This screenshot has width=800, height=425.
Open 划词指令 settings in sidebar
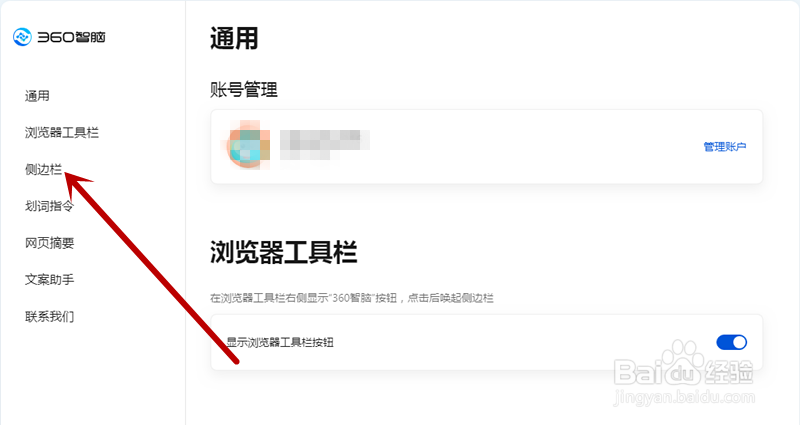pos(49,206)
